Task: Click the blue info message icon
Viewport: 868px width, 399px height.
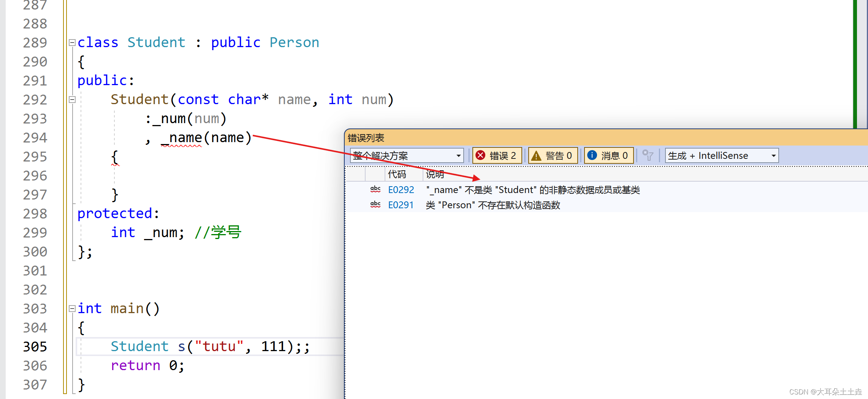Action: point(592,155)
